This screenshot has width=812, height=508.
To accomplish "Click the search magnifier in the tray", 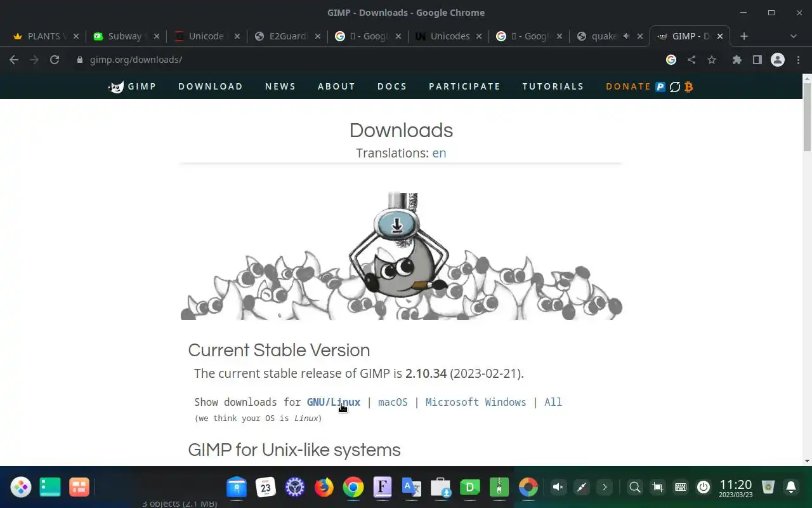I will click(634, 487).
